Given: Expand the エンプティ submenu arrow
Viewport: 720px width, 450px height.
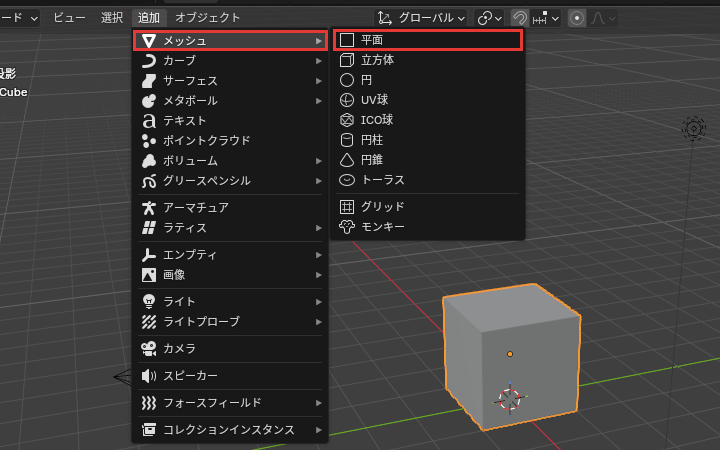Looking at the screenshot, I should point(319,255).
